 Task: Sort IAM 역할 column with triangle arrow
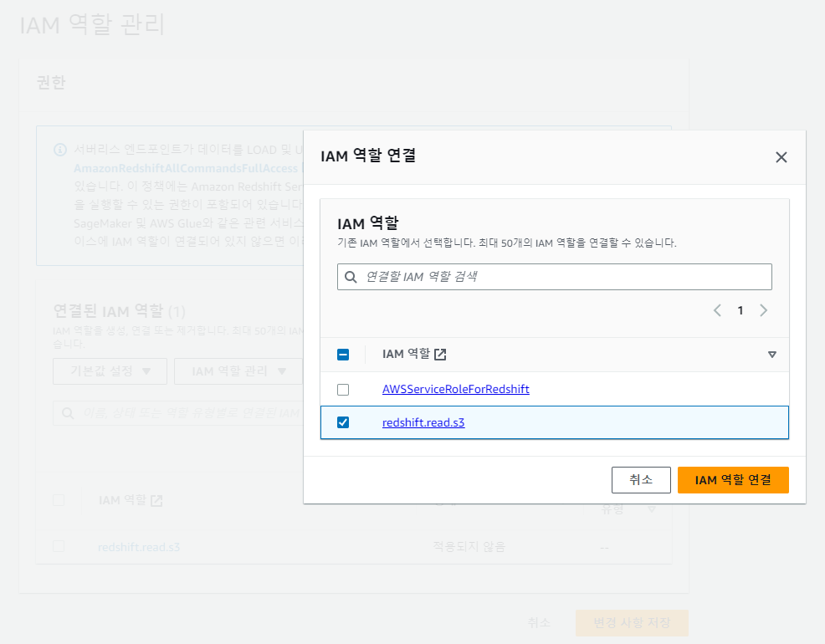(x=771, y=355)
